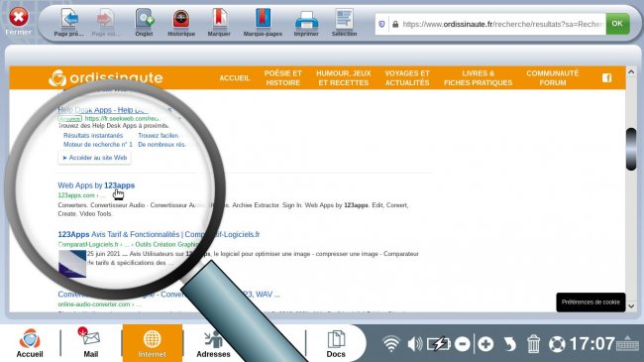This screenshot has width=644, height=362.
Task: Open the POÉSIE ET HISTOIRE menu
Action: coord(283,77)
